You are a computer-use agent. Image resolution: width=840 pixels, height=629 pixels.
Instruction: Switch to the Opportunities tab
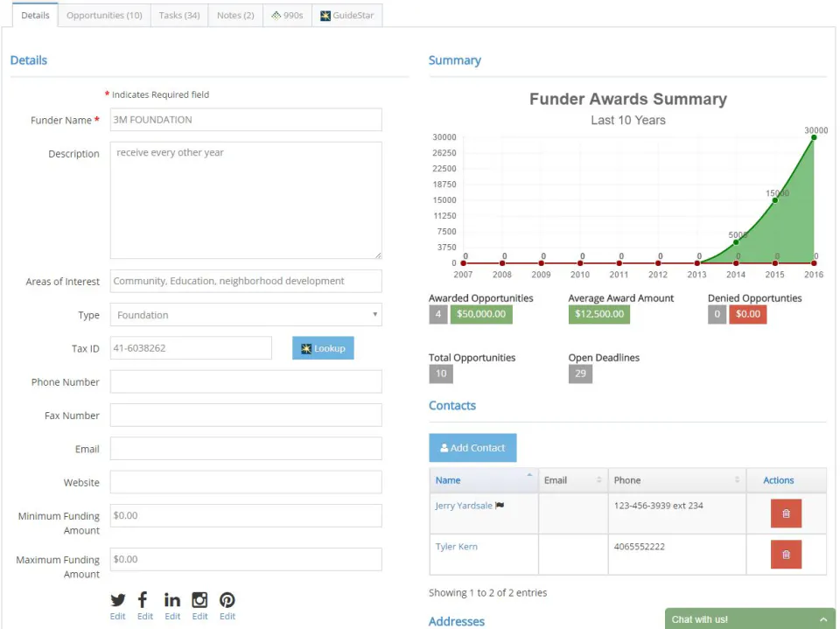click(x=104, y=15)
